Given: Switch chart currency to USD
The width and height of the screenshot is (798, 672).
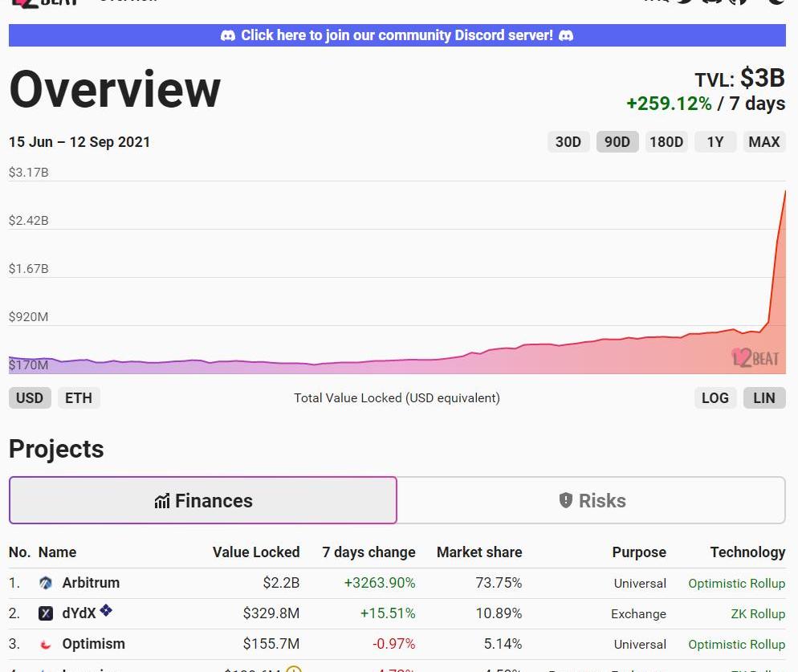Looking at the screenshot, I should click(x=30, y=397).
